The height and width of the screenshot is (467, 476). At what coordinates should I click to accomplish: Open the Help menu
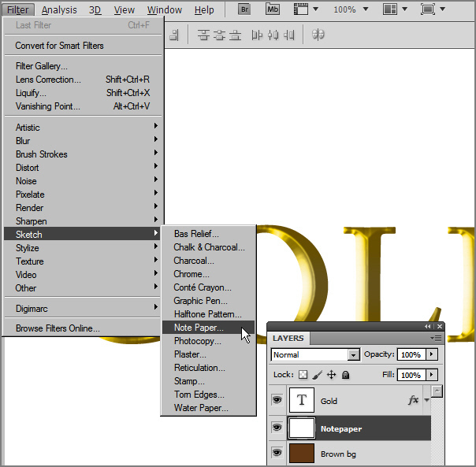click(x=204, y=10)
